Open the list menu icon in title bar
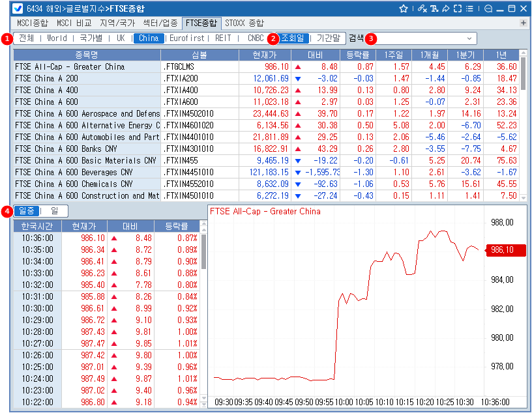532x413 pixels. (469, 9)
